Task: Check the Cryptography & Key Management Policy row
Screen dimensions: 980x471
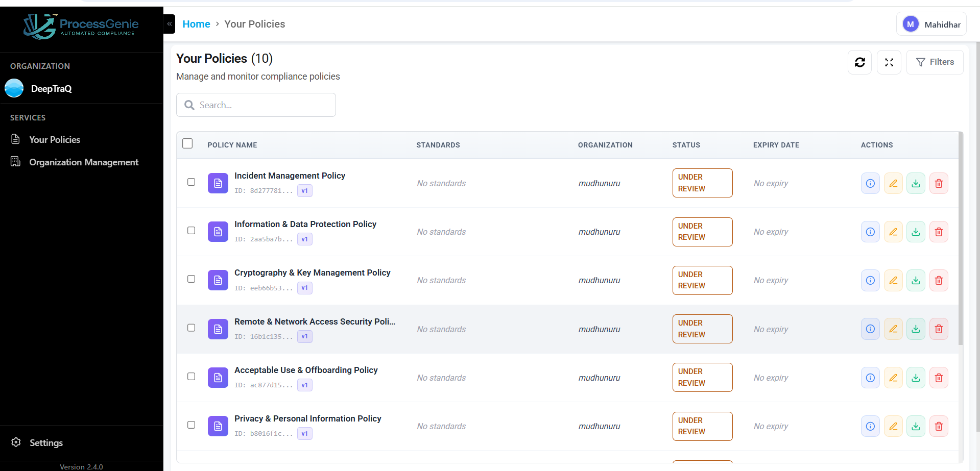Action: pyautogui.click(x=191, y=279)
